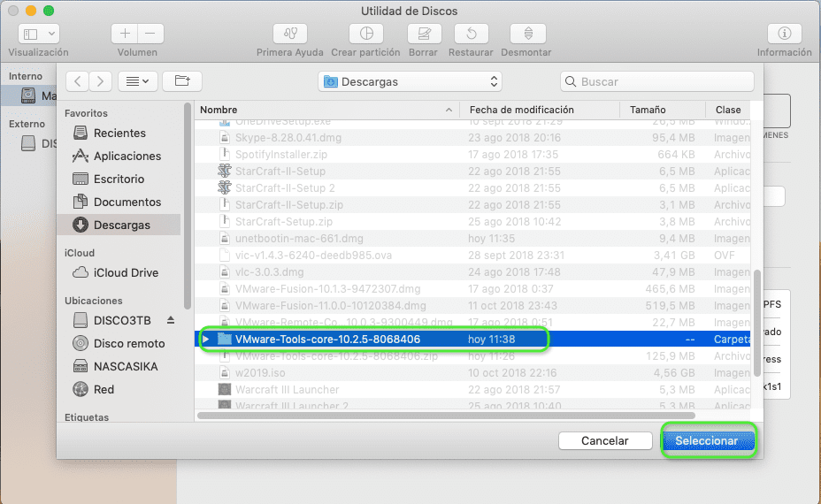Sort by the Clase column header

point(728,110)
